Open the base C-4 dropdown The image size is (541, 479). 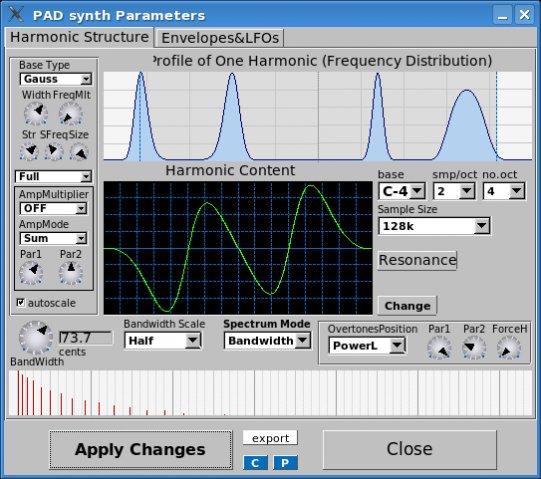pos(402,191)
